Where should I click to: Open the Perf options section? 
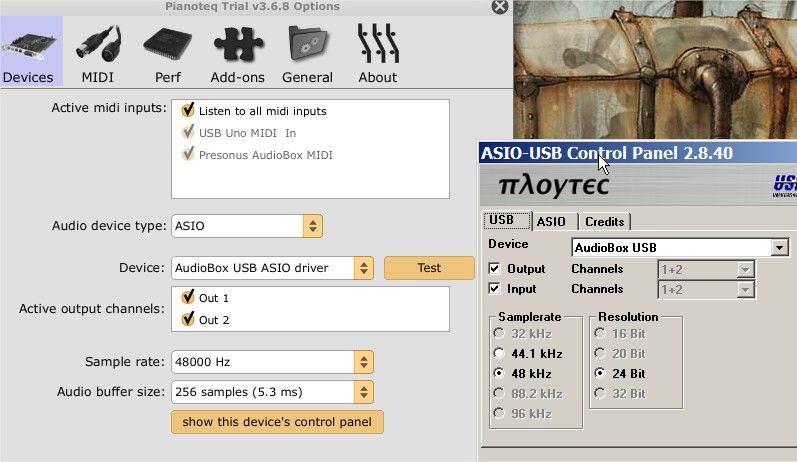pyautogui.click(x=168, y=54)
